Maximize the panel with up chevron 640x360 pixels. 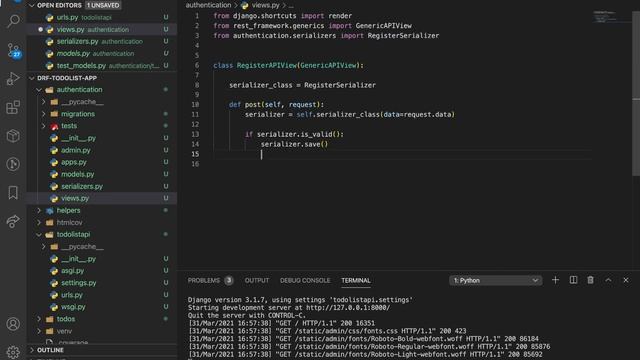(x=608, y=280)
